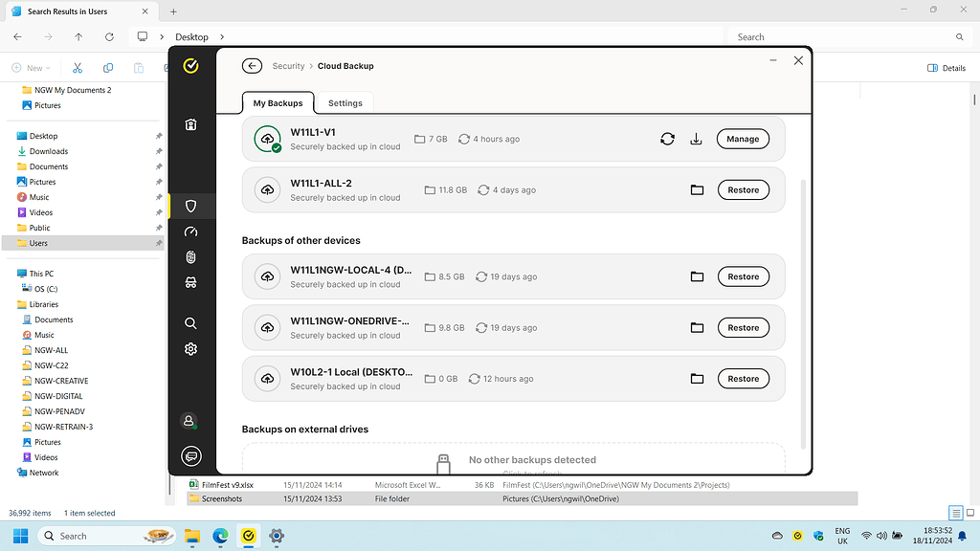Switch to the Settings tab

[345, 102]
